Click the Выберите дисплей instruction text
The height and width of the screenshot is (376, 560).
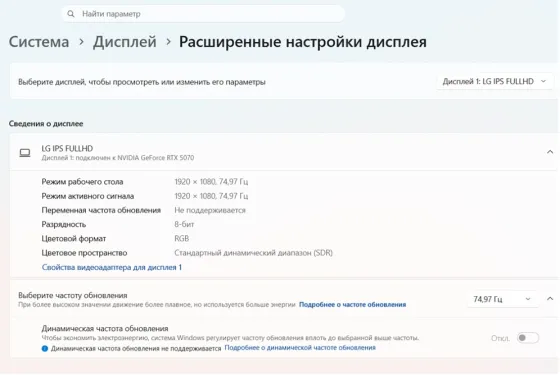pos(142,82)
